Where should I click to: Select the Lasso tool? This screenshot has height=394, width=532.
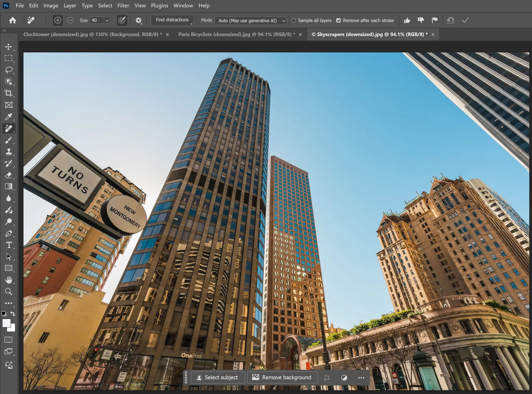coord(9,70)
